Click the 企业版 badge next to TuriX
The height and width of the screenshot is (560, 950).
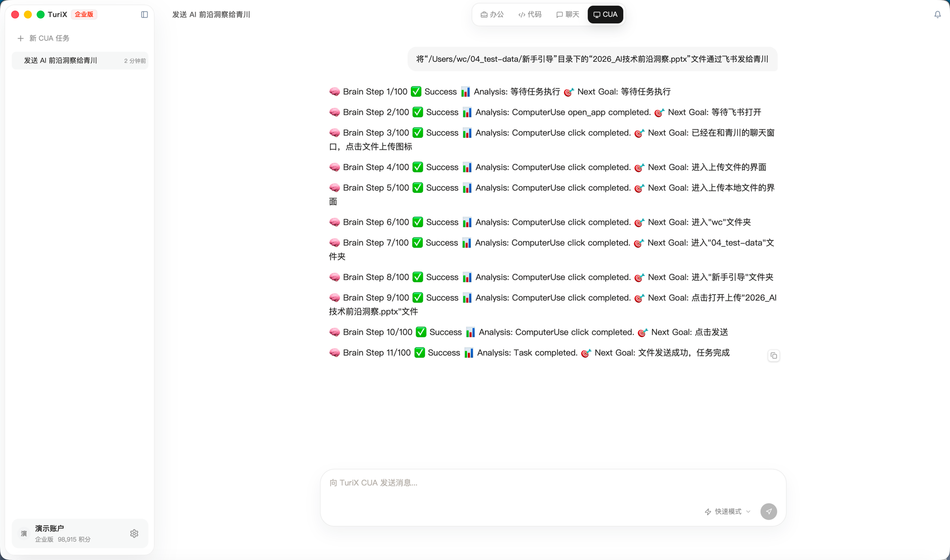tap(84, 15)
